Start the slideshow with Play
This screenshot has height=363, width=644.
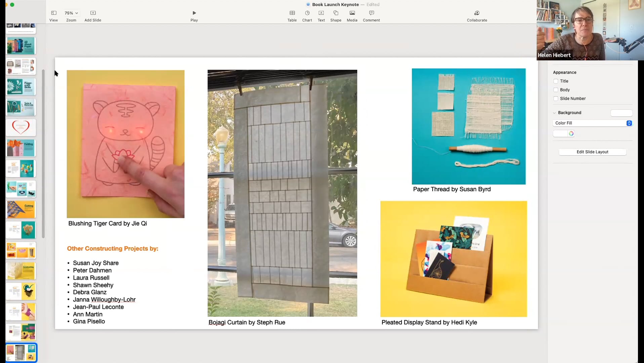[194, 13]
